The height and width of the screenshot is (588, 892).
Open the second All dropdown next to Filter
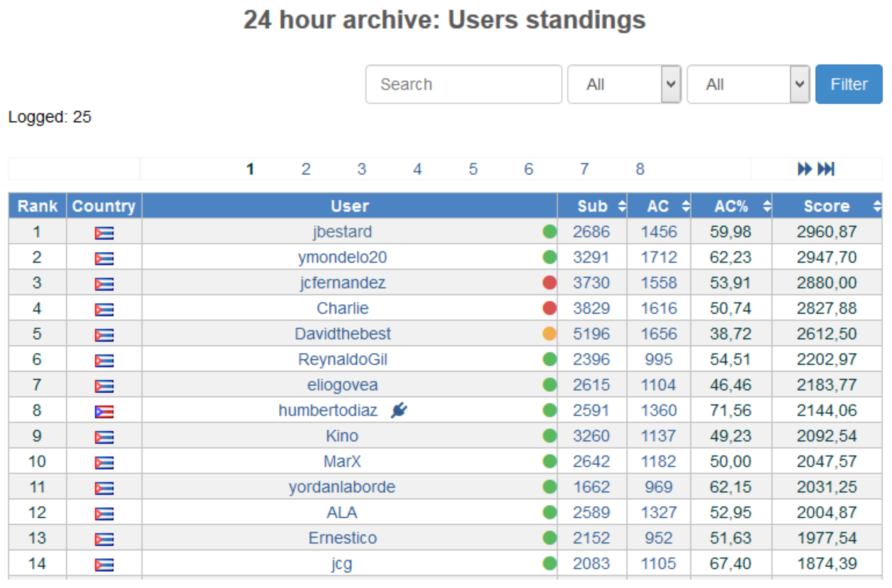(748, 84)
